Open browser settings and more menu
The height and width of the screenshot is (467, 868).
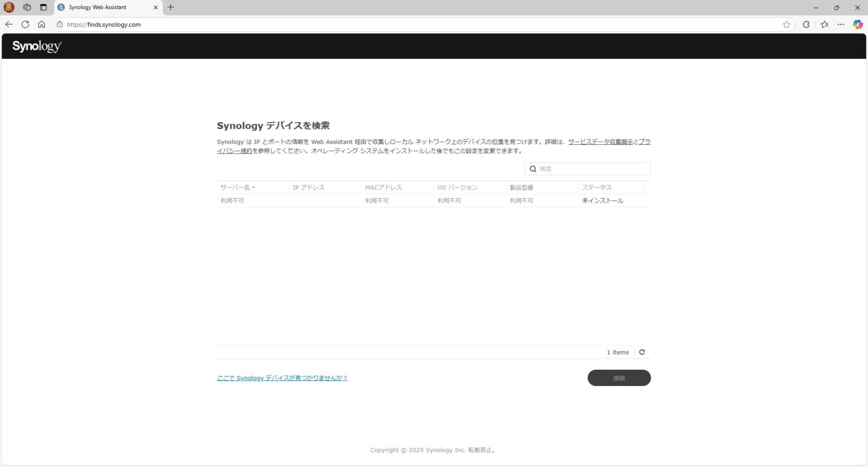point(841,24)
